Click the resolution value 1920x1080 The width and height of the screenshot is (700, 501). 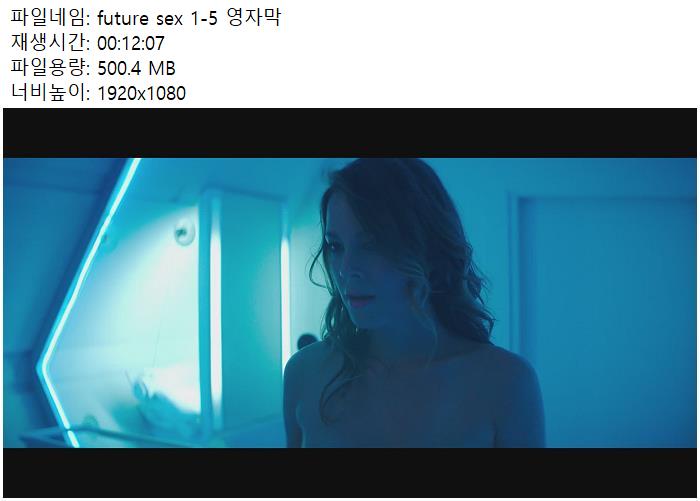(141, 93)
